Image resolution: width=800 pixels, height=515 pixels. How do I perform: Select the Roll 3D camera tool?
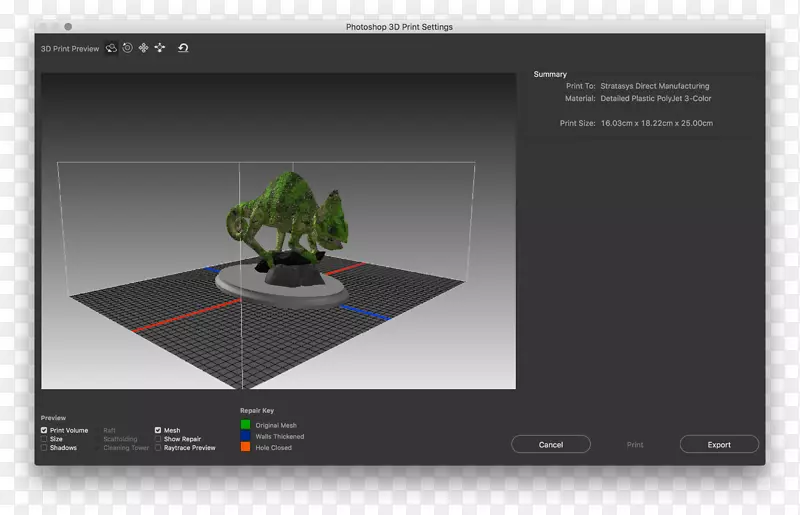[128, 48]
